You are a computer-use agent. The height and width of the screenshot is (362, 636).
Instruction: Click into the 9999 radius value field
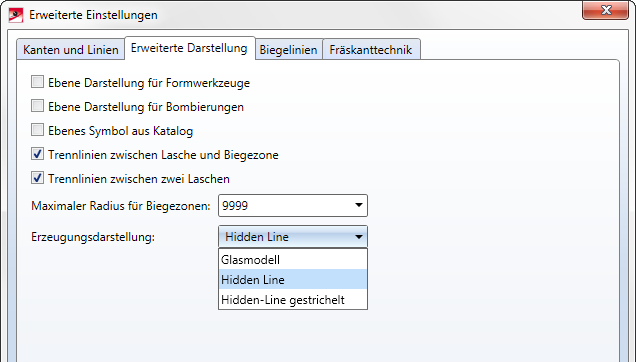coord(284,205)
